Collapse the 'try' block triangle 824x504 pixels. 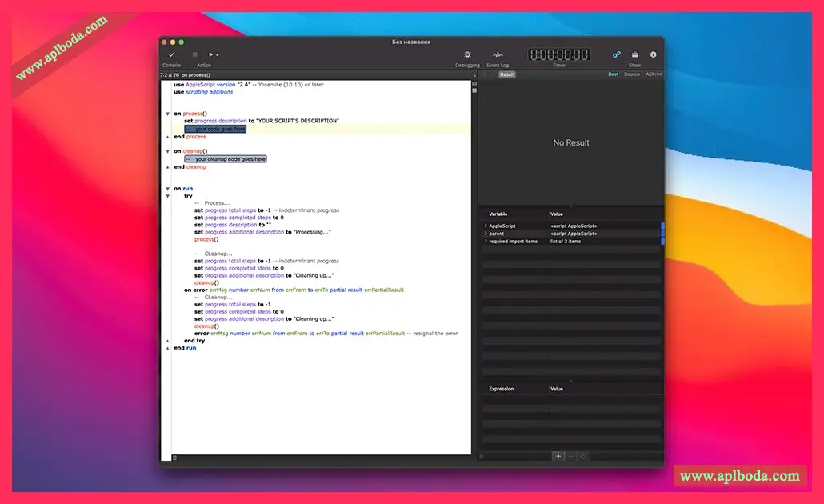pyautogui.click(x=168, y=196)
